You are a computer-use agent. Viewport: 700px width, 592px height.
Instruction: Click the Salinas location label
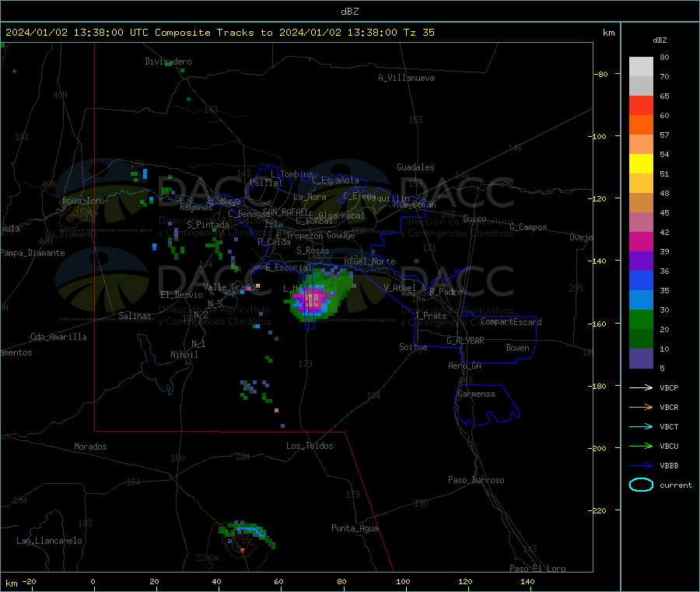point(135,316)
